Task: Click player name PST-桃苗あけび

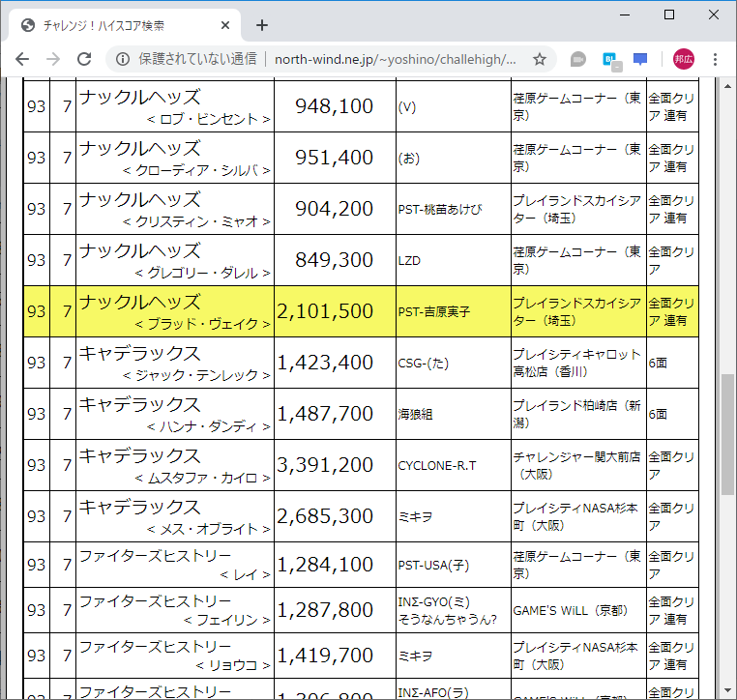Action: click(x=440, y=209)
